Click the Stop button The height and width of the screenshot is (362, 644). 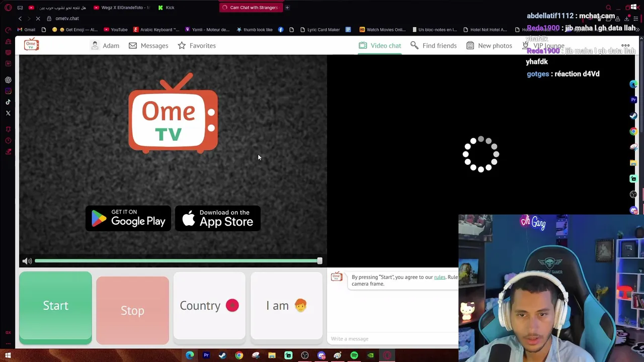(x=132, y=310)
